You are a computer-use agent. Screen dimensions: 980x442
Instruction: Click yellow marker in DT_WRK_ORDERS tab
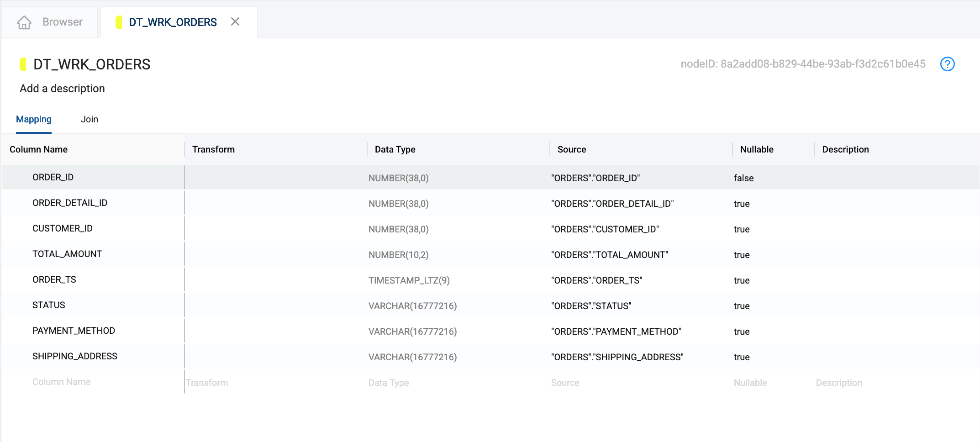pyautogui.click(x=119, y=22)
